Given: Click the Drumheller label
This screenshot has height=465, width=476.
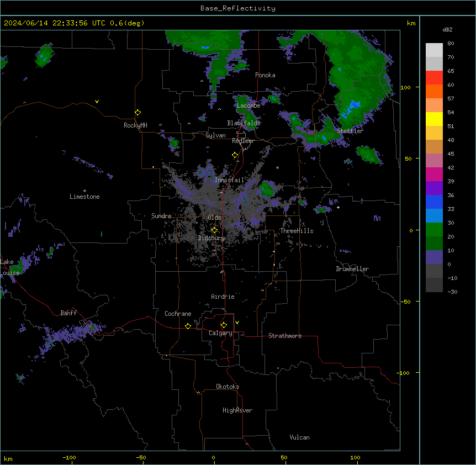Looking at the screenshot, I should tap(352, 269).
